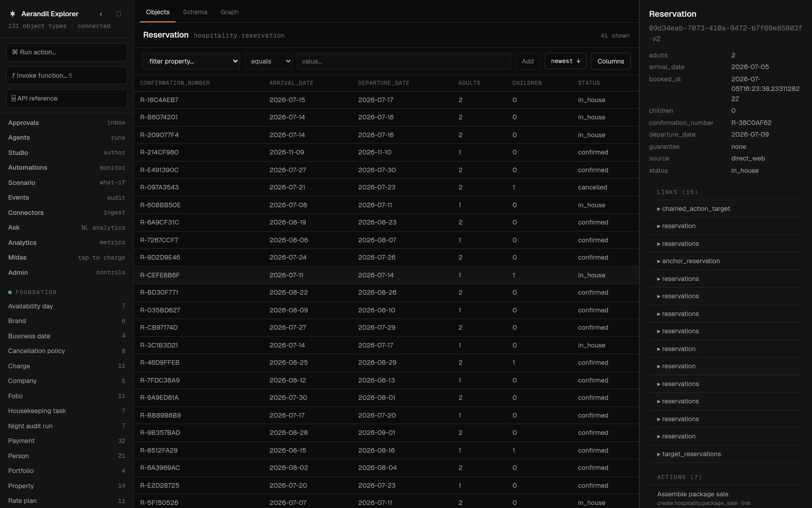Open the Columns chooser
The image size is (812, 508).
point(611,61)
